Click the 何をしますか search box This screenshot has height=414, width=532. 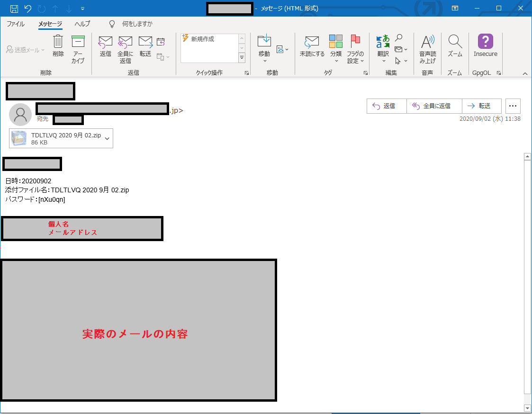coord(137,24)
